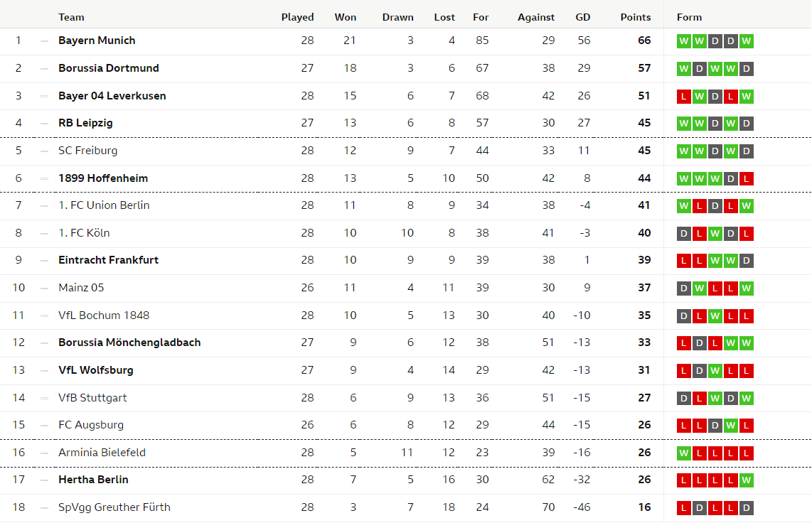
Task: Click Bayer 04 Leverkusen's first red L form badge
Action: pyautogui.click(x=683, y=96)
